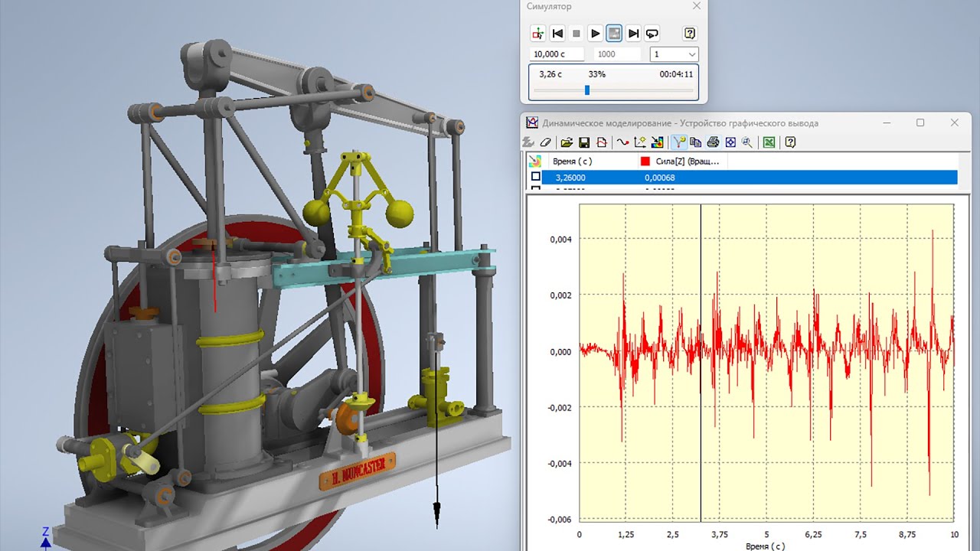Copy the graph to clipboard
This screenshot has width=980, height=551.
(696, 142)
